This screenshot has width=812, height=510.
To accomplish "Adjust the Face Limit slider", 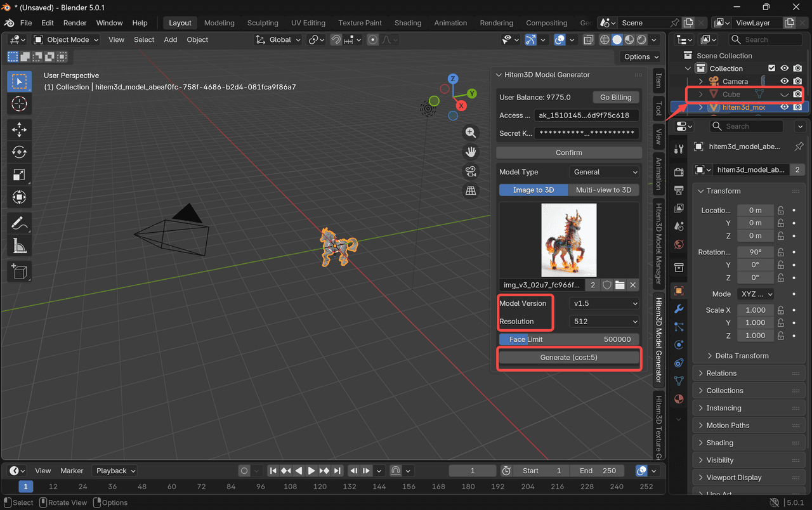I will coord(569,339).
